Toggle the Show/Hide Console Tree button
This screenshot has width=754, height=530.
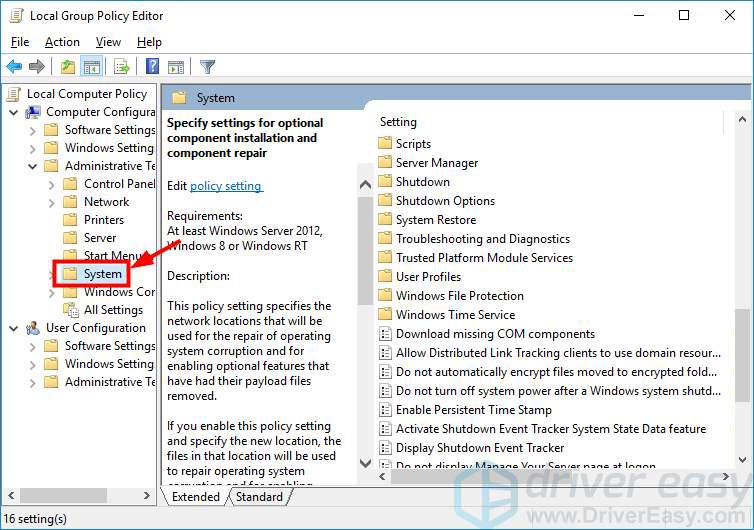click(x=91, y=67)
